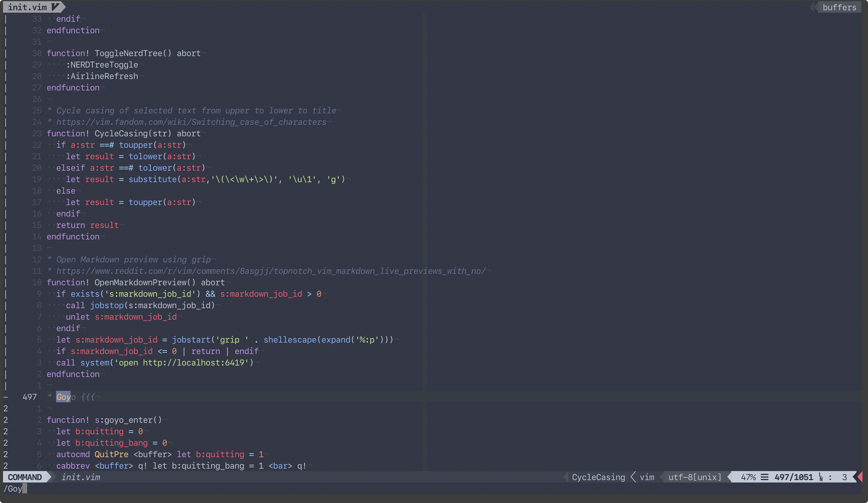Viewport: 868px width, 503px height.
Task: Toggle the fold marker dash on line 497
Action: [5, 397]
